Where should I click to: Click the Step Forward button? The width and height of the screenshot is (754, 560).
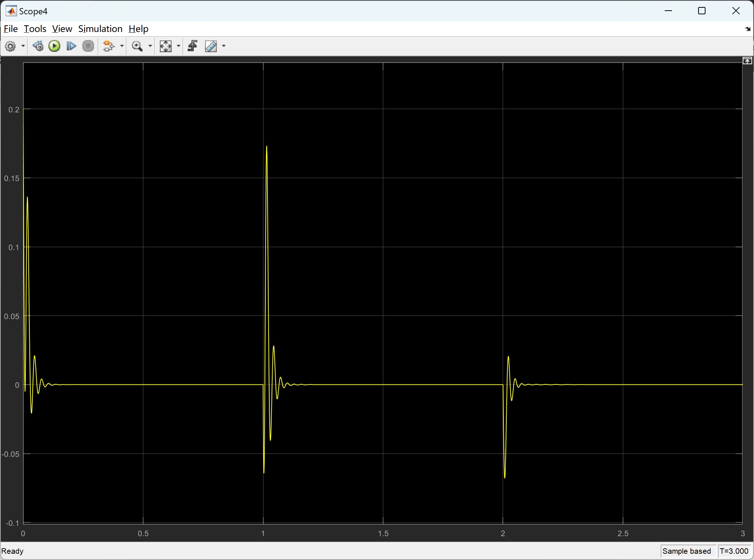click(71, 46)
